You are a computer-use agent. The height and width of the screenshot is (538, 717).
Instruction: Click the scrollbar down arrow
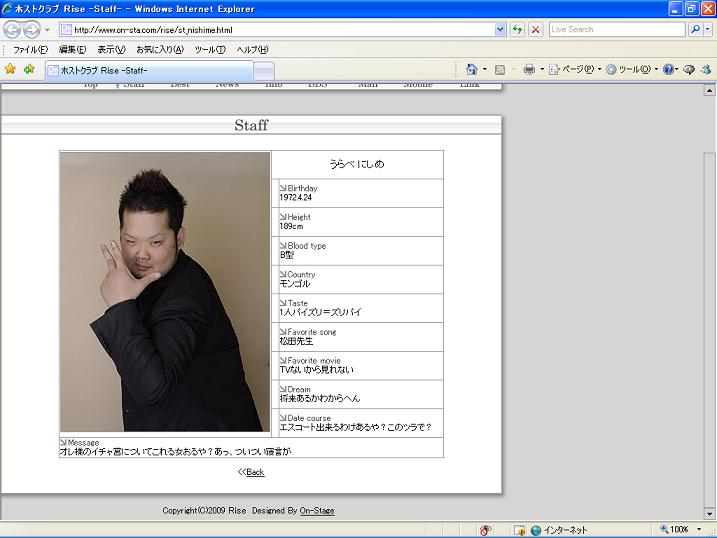(x=709, y=513)
